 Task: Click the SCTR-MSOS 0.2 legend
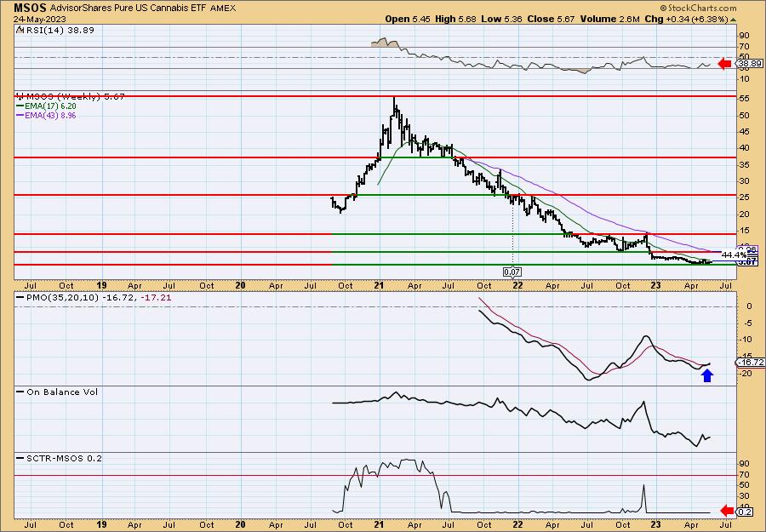59,458
